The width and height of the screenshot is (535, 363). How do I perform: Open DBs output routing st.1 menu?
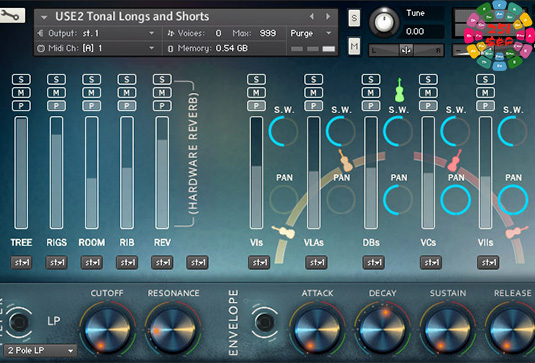(x=373, y=262)
